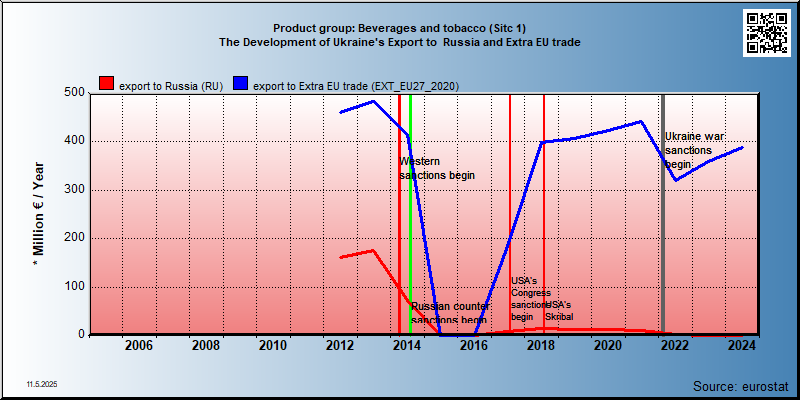The width and height of the screenshot is (800, 400).
Task: Click the 'Source: eurostat' text
Action: (741, 385)
